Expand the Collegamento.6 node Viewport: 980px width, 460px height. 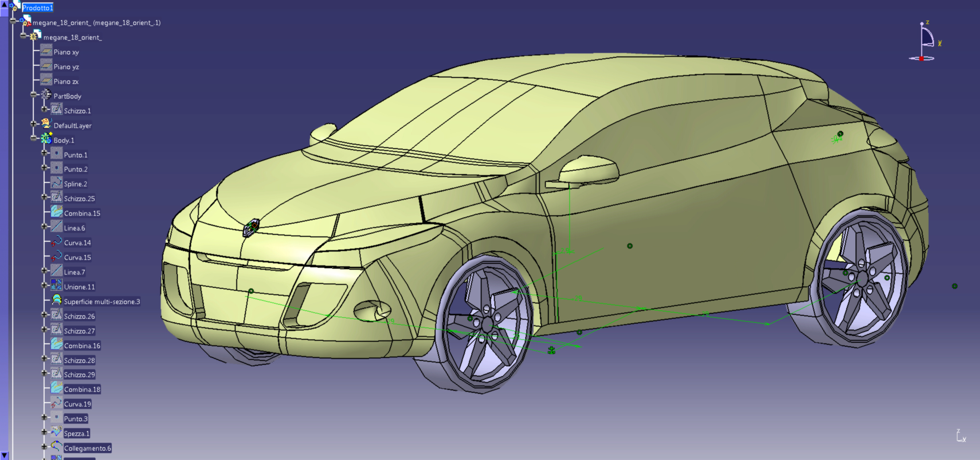pos(45,446)
